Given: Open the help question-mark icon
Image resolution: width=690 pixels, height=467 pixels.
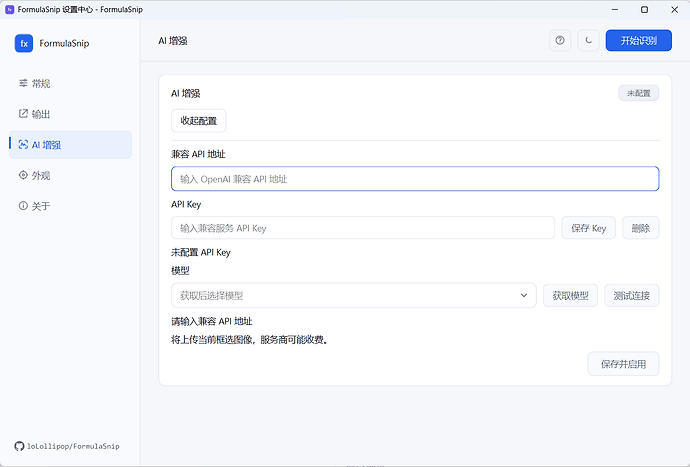Looking at the screenshot, I should coord(560,40).
